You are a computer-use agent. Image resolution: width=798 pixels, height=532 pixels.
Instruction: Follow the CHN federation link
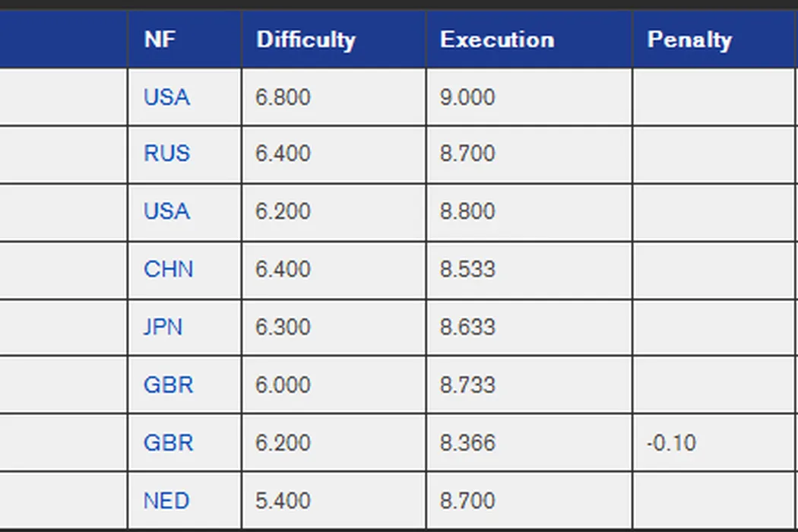pos(168,269)
